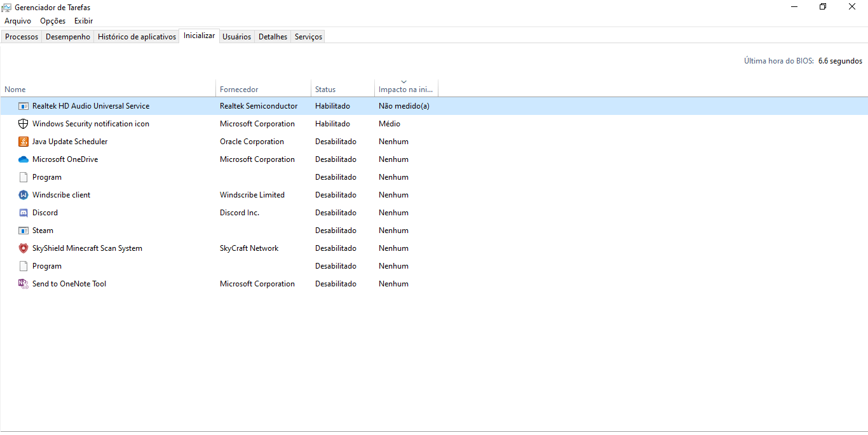The image size is (868, 435).
Task: Click 'Nenhum' impact in the Steam row
Action: click(393, 231)
